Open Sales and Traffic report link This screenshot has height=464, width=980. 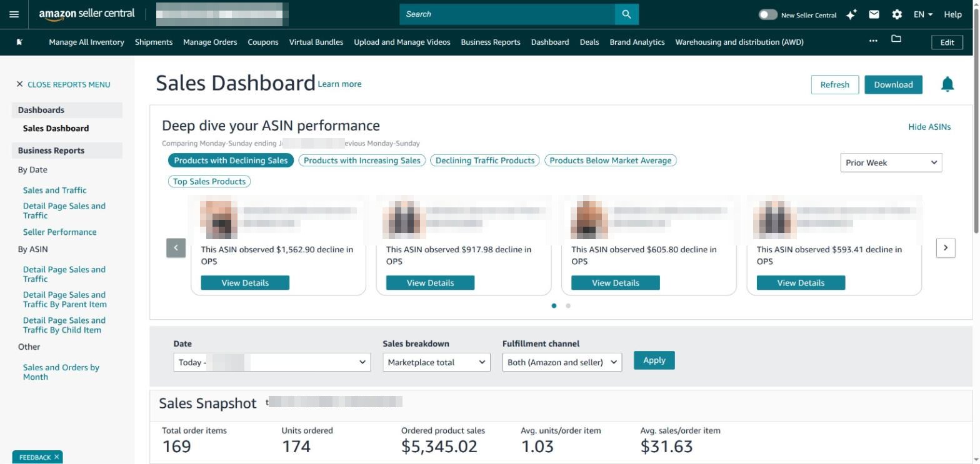point(55,190)
